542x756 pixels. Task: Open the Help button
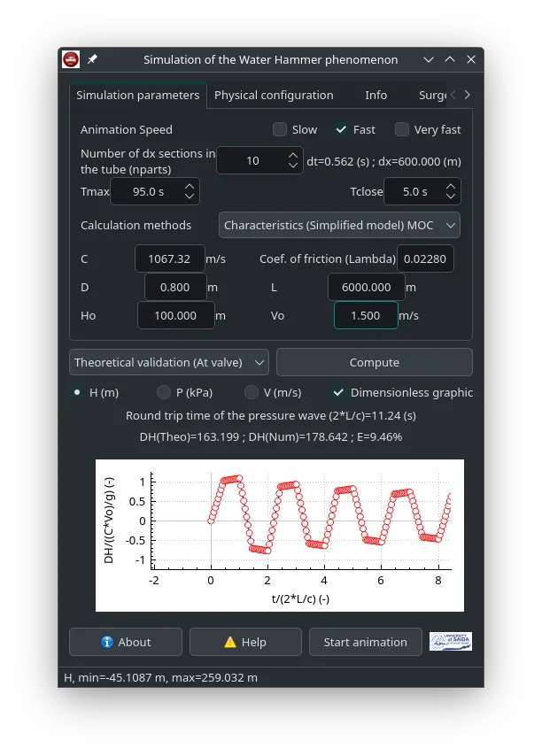(245, 642)
